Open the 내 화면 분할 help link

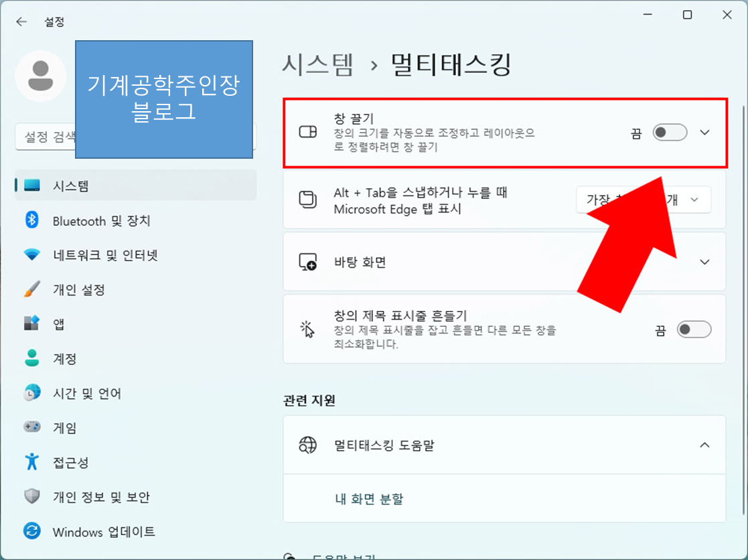[369, 498]
